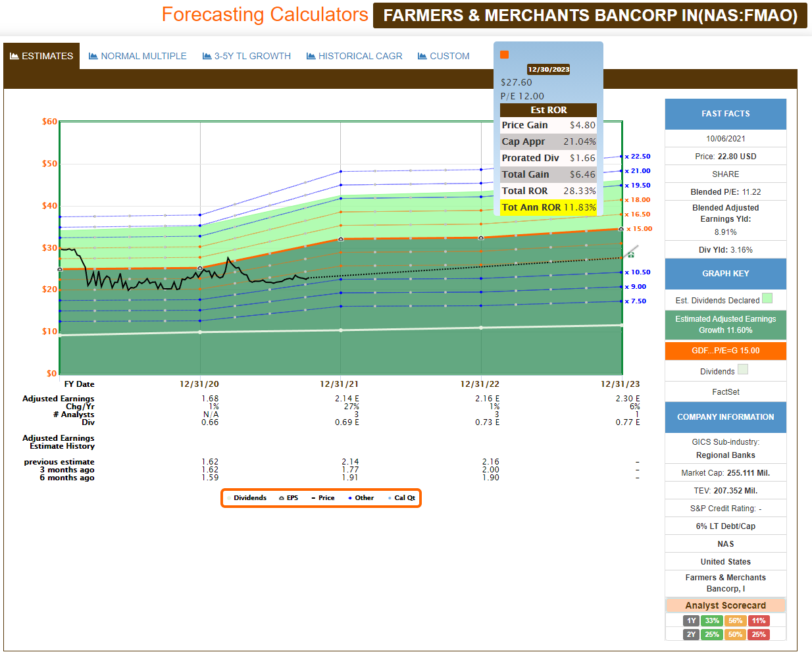This screenshot has height=654, width=812.
Task: Toggle the Cal Qt series in the legend
Action: coord(402,498)
